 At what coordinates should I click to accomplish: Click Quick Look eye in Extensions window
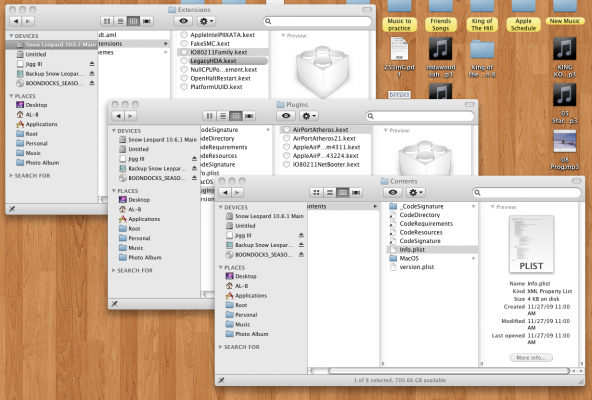point(183,21)
